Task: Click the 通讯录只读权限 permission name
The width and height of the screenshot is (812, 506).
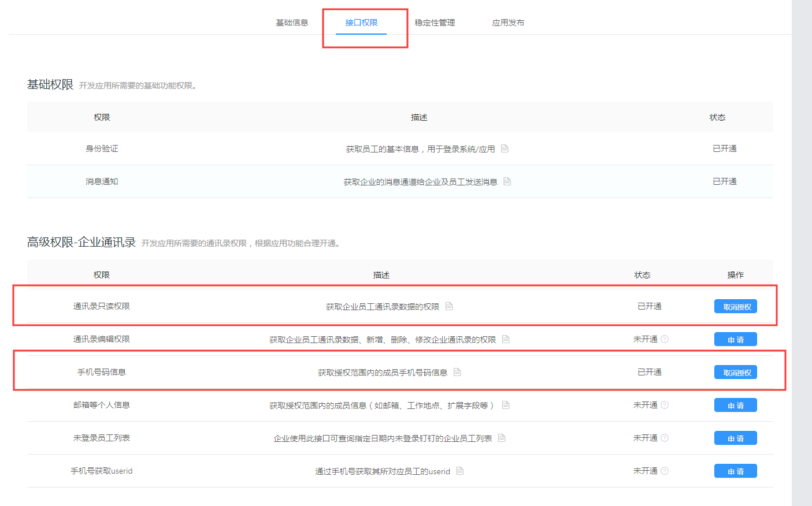Action: [102, 306]
